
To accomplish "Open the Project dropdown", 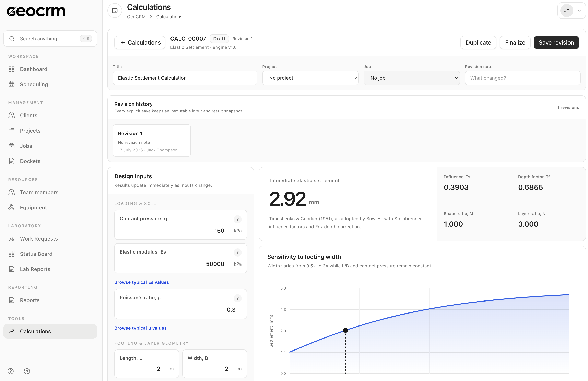I will 310,78.
